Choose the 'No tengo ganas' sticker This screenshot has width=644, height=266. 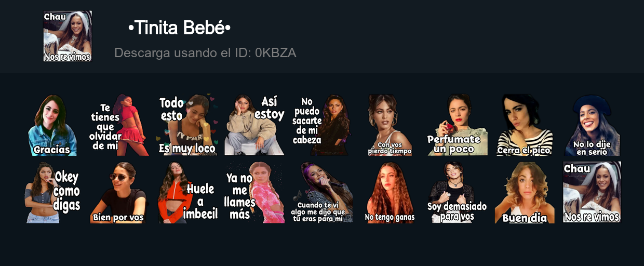390,192
